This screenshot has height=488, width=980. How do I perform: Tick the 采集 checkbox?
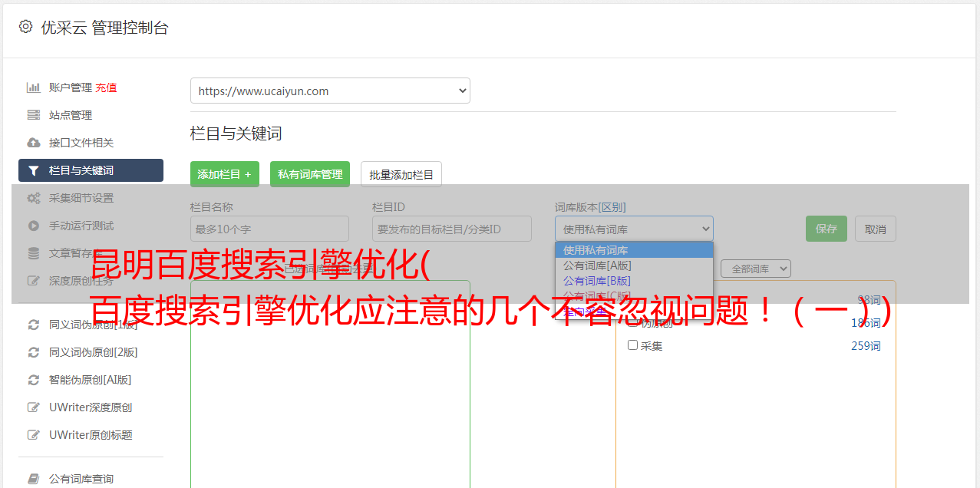(x=633, y=345)
